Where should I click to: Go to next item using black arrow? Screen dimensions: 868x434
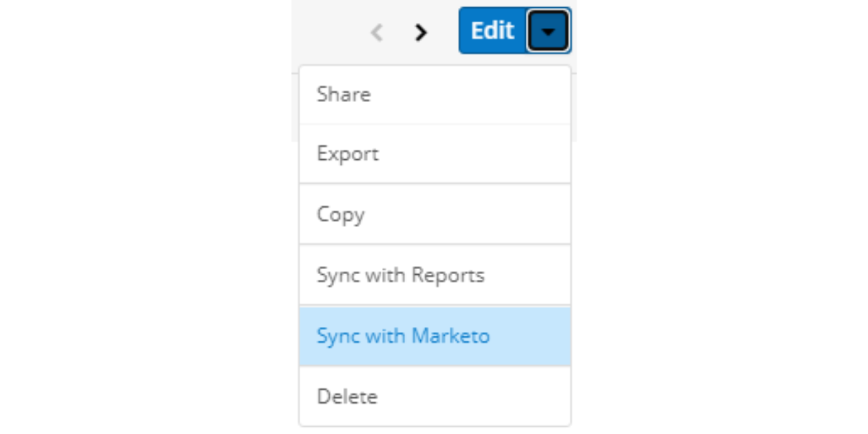(x=421, y=32)
